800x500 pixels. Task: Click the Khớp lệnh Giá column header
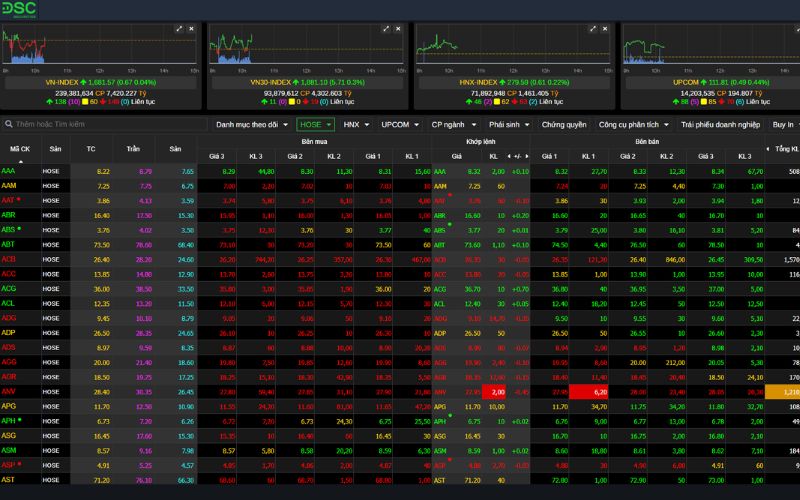click(x=457, y=156)
